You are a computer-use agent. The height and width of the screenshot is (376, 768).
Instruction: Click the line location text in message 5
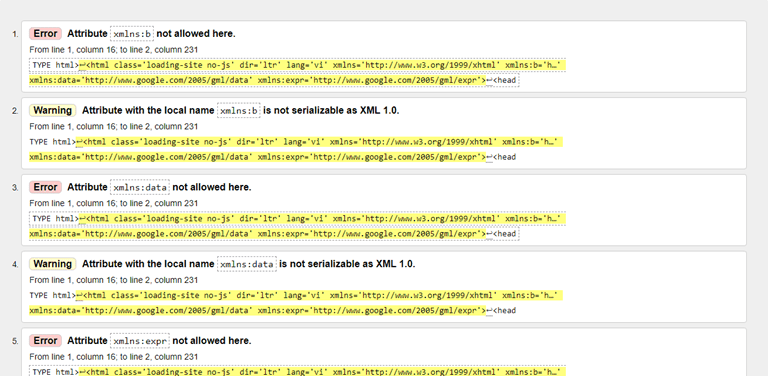click(x=114, y=357)
